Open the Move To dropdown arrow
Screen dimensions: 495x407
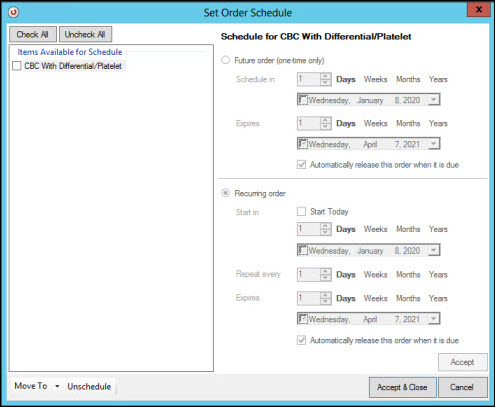(57, 386)
